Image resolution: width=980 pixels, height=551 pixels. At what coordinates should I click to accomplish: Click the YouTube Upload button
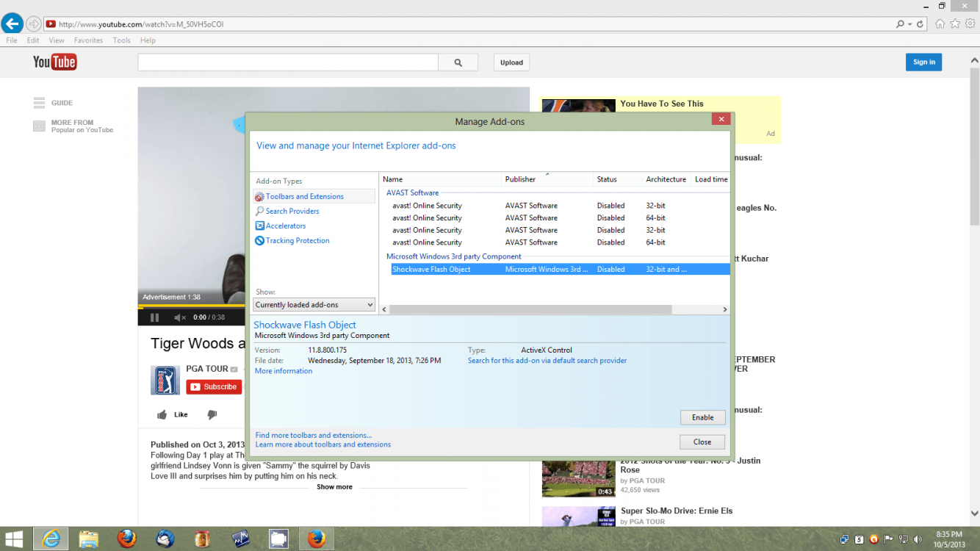coord(511,62)
